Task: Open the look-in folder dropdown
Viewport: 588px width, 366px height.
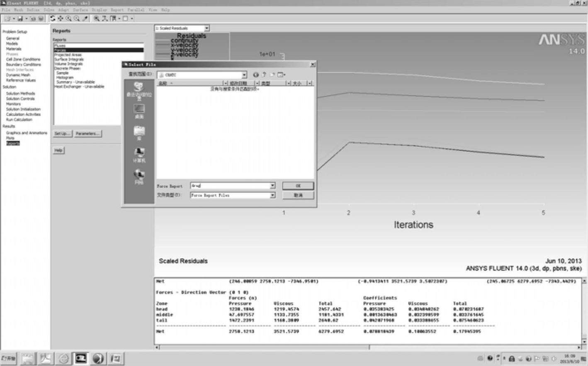Action: click(244, 75)
